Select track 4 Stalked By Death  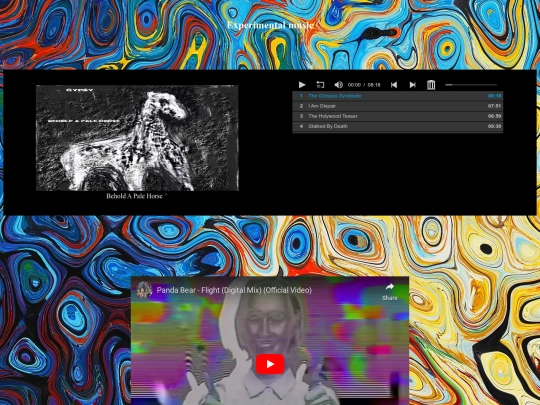point(397,126)
